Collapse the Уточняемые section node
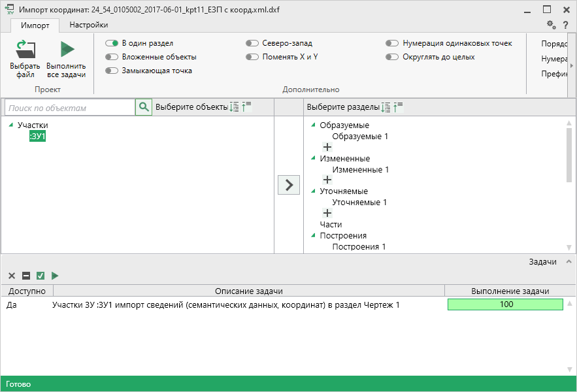The image size is (577, 392). click(314, 191)
